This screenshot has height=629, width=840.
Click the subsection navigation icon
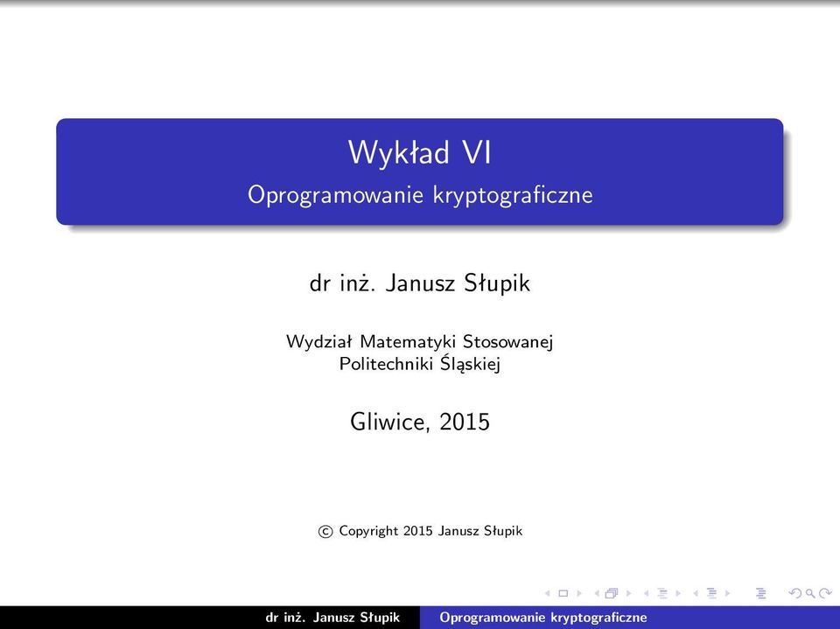coord(662,593)
